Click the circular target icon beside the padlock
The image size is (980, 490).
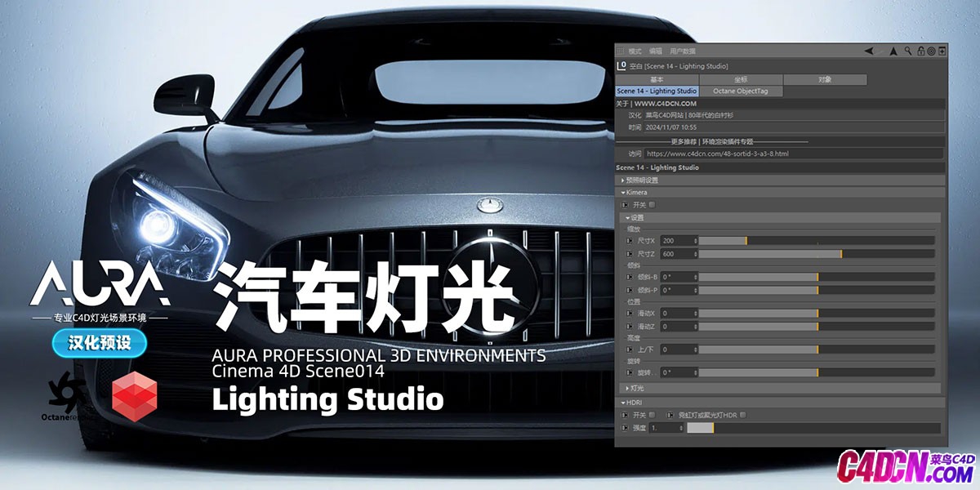point(931,51)
